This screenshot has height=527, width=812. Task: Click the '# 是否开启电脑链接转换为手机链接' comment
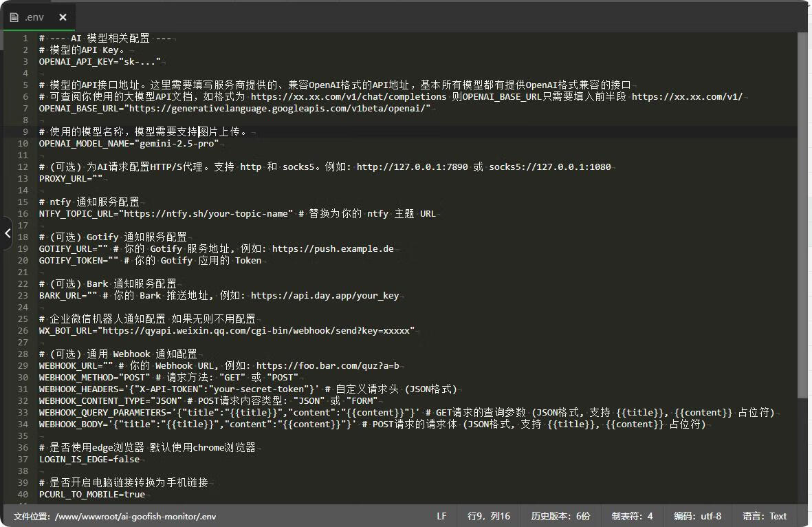(x=124, y=482)
